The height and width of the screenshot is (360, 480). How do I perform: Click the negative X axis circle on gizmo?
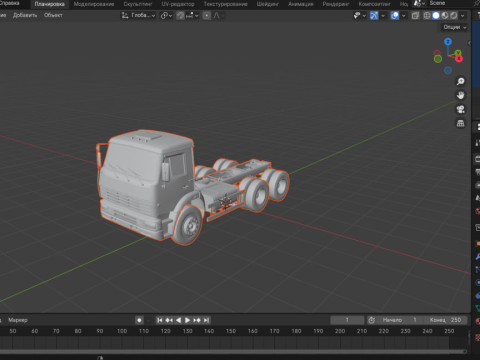tap(437, 53)
